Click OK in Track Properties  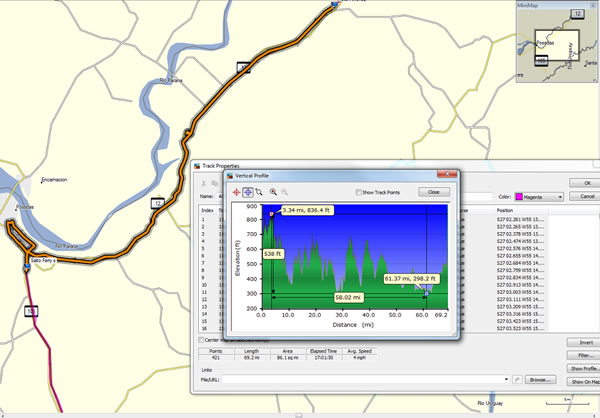point(585,183)
